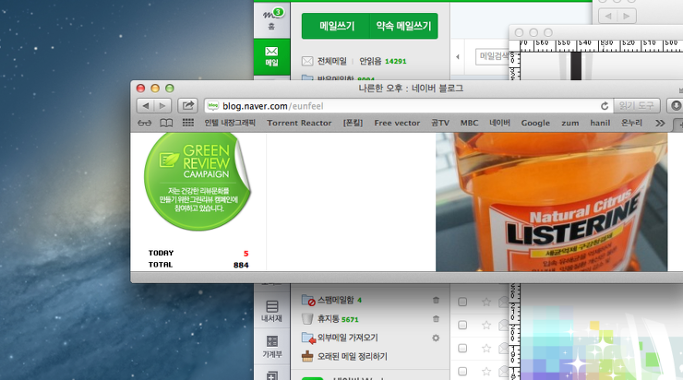Open Top Sites grid icon in bookmarks bar
683x380 pixels.
tap(188, 122)
